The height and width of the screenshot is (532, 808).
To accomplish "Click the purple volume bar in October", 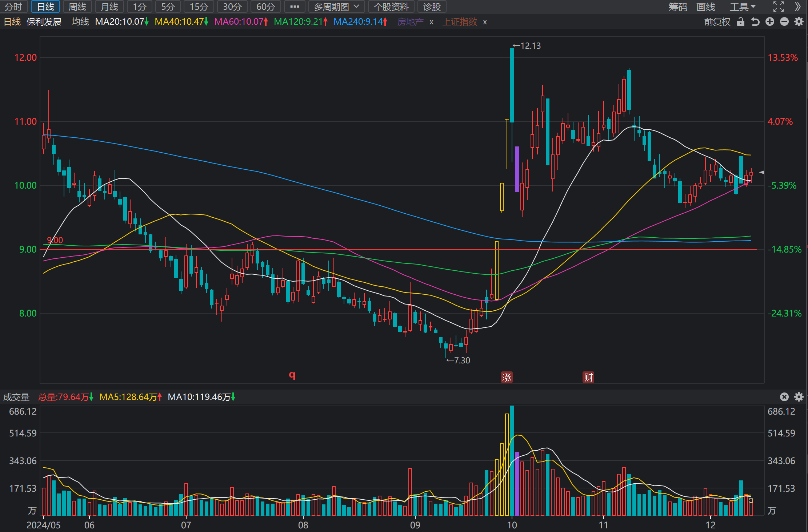I will click(517, 484).
